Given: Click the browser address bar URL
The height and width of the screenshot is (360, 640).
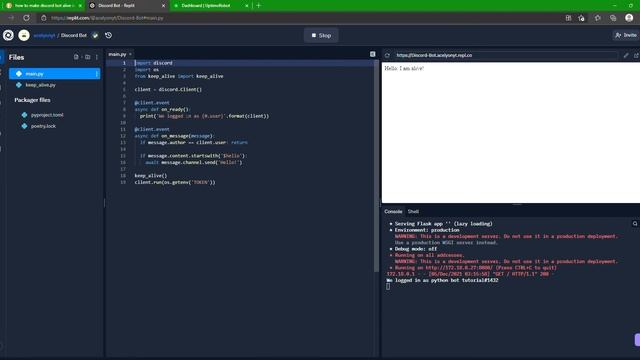Looking at the screenshot, I should click(x=107, y=18).
